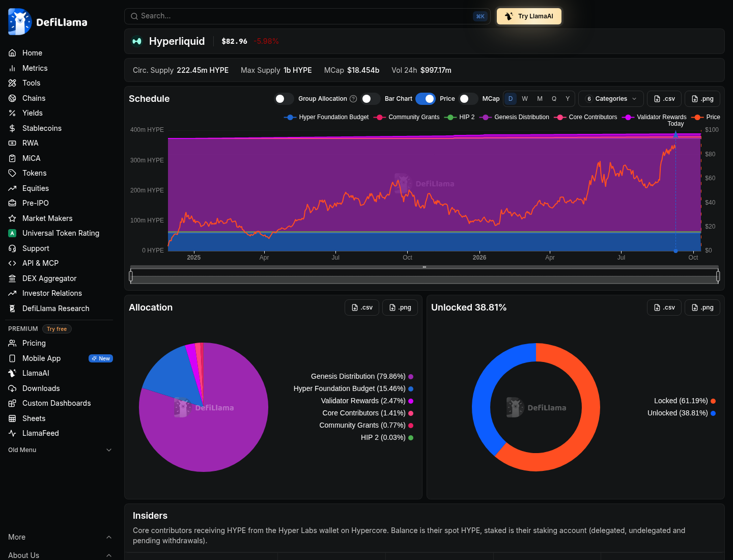
Task: Click the Try free premium badge
Action: click(x=57, y=329)
